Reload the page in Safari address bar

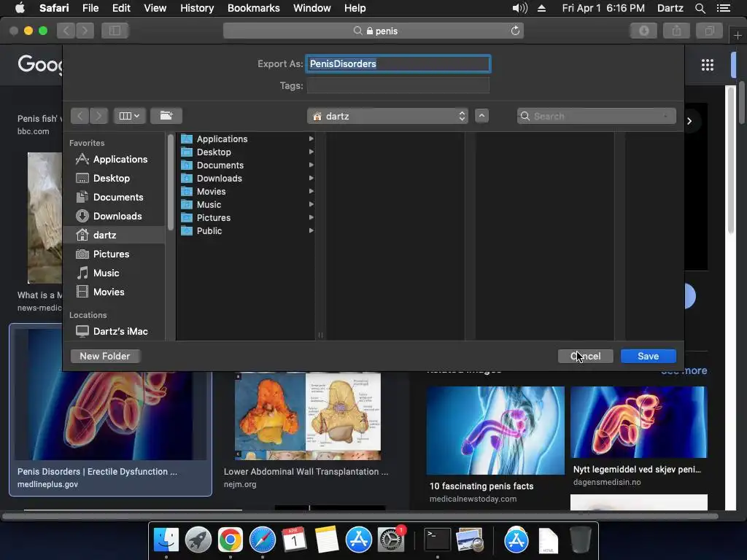515,31
